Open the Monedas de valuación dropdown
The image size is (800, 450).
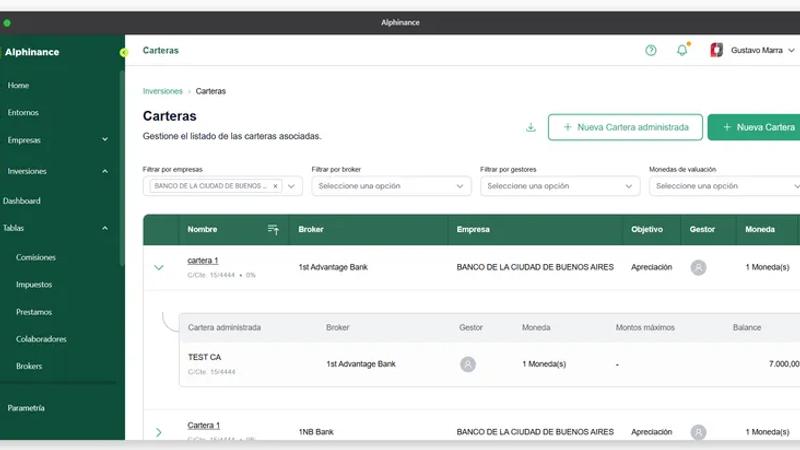pyautogui.click(x=725, y=186)
